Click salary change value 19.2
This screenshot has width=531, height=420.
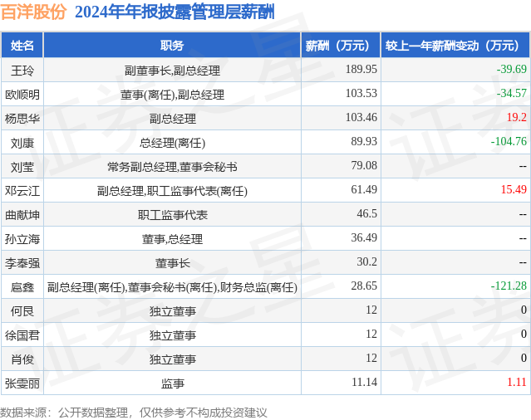point(516,117)
